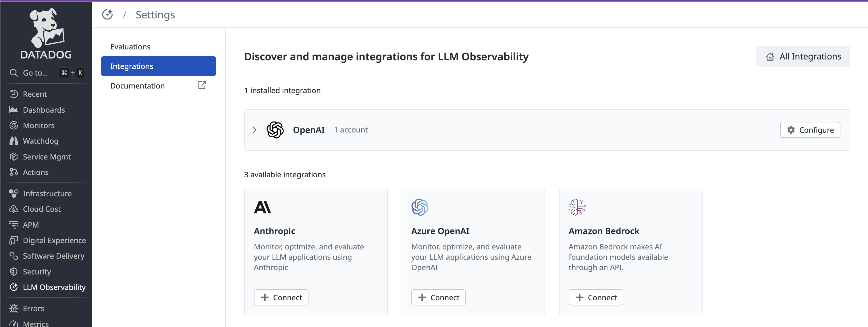Click the Security shield icon
This screenshot has height=327, width=868.
(x=13, y=272)
